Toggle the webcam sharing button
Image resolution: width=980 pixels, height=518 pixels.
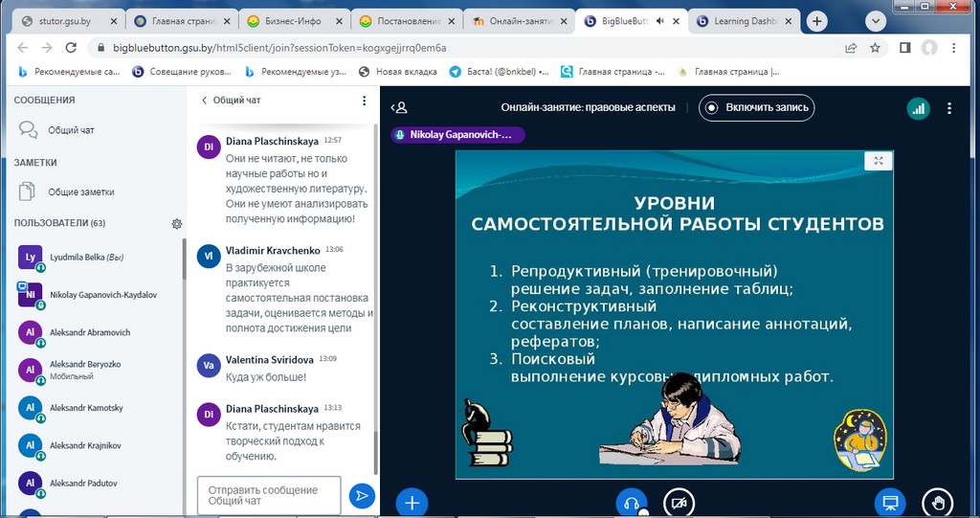(679, 503)
